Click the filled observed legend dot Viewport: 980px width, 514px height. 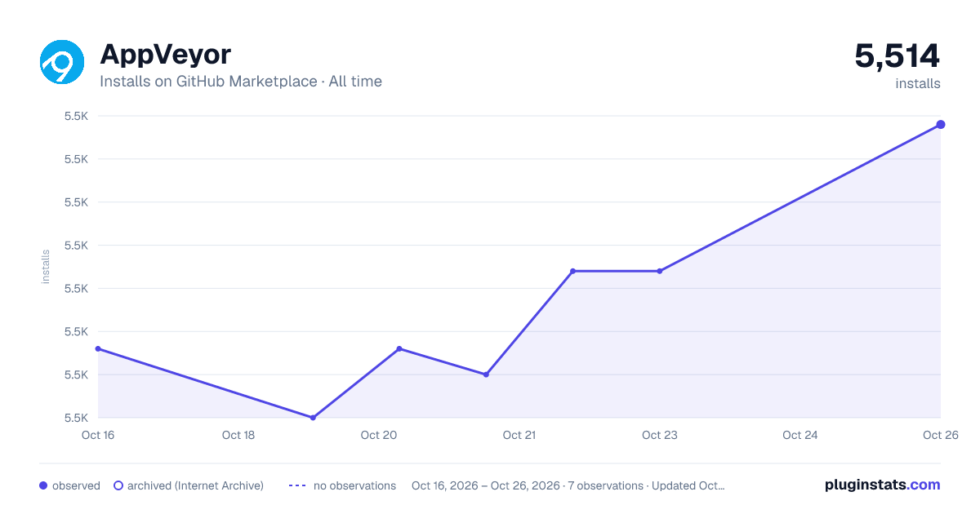click(43, 485)
